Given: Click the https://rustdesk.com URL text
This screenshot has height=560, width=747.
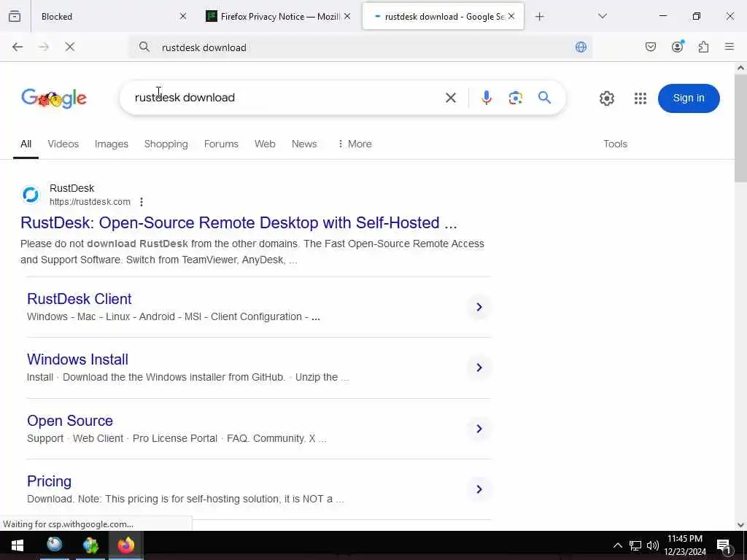Looking at the screenshot, I should [90, 202].
